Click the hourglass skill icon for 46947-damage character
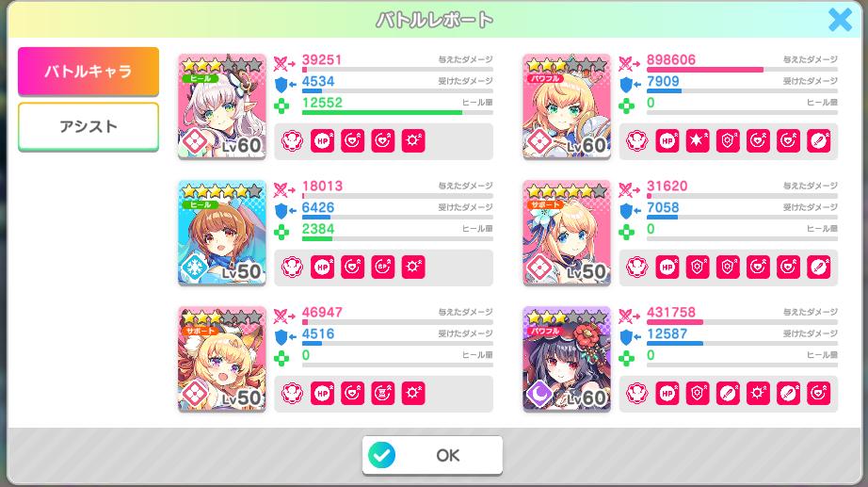The height and width of the screenshot is (487, 868). pyautogui.click(x=383, y=394)
